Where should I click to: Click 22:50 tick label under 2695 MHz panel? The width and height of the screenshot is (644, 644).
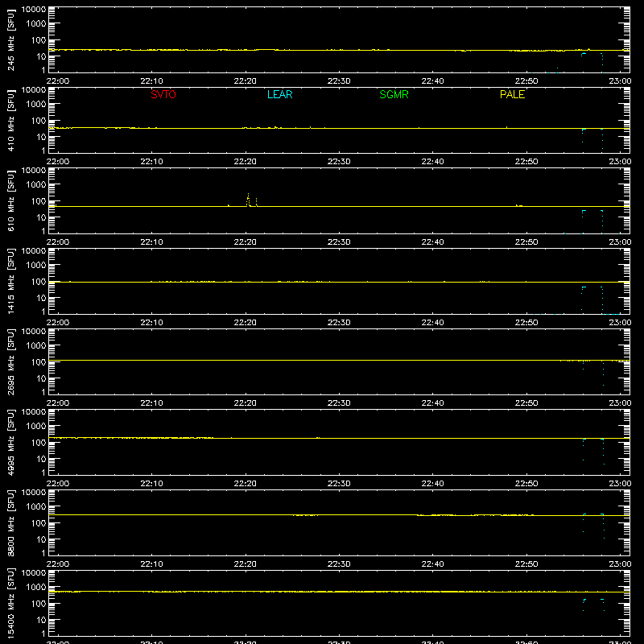(x=526, y=403)
